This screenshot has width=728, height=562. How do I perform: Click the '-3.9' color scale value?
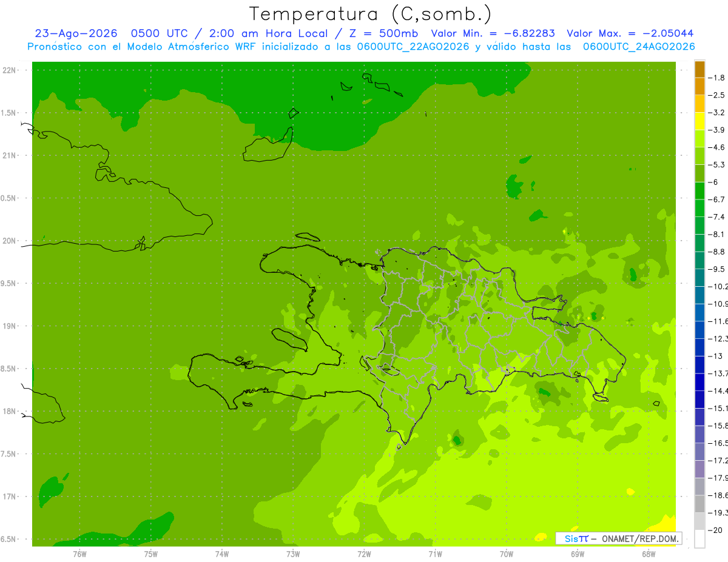[x=716, y=130]
